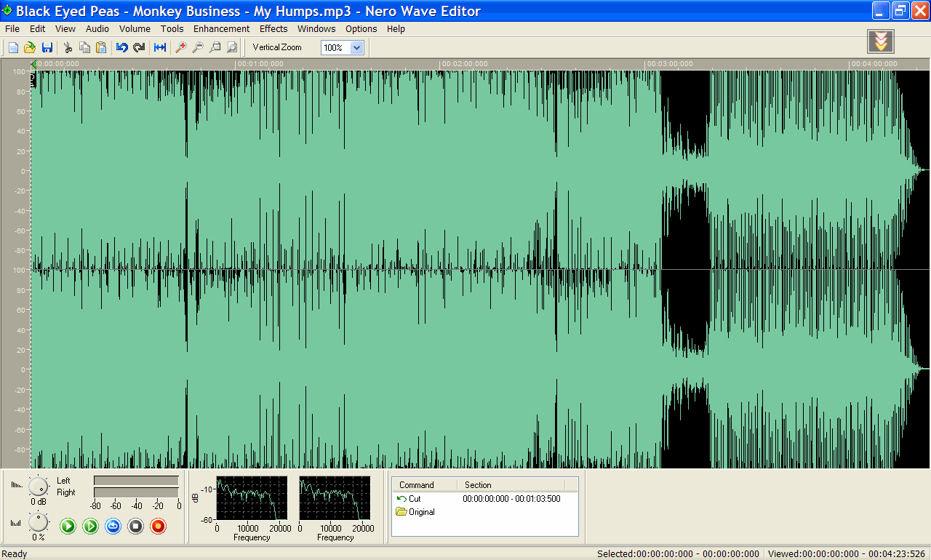The width and height of the screenshot is (931, 560).
Task: Click Ready in the status bar
Action: [15, 554]
